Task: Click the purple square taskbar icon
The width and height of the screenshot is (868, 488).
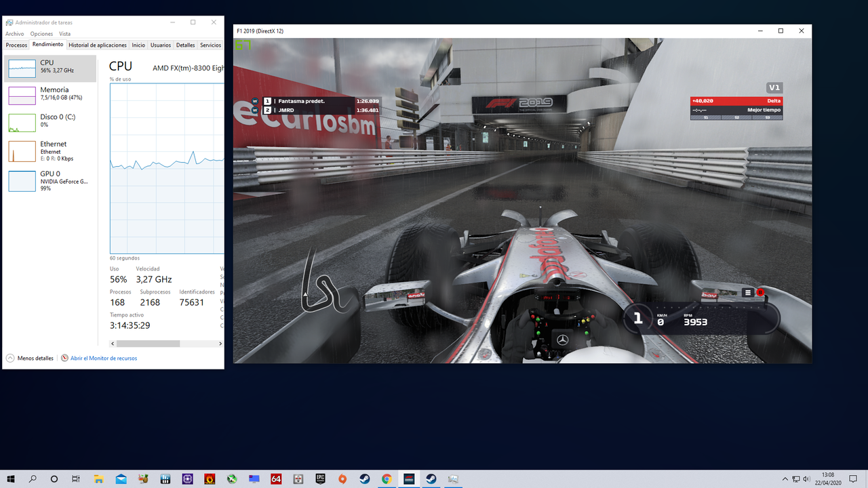Action: tap(187, 479)
